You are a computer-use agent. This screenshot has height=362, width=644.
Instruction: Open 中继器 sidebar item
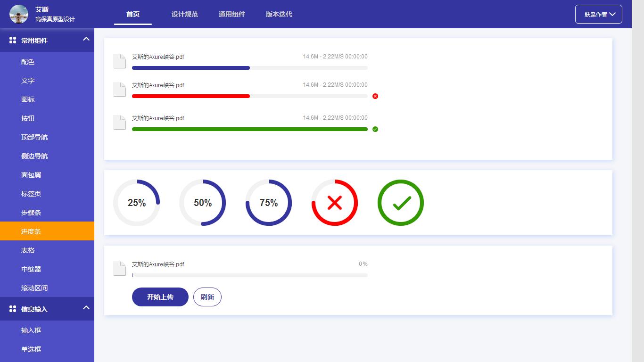point(47,269)
